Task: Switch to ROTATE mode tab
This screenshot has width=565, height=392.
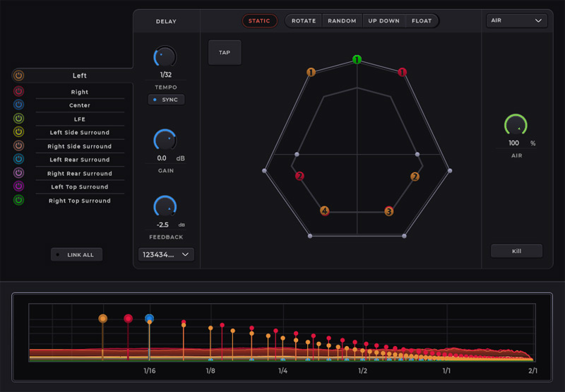Action: click(x=304, y=21)
